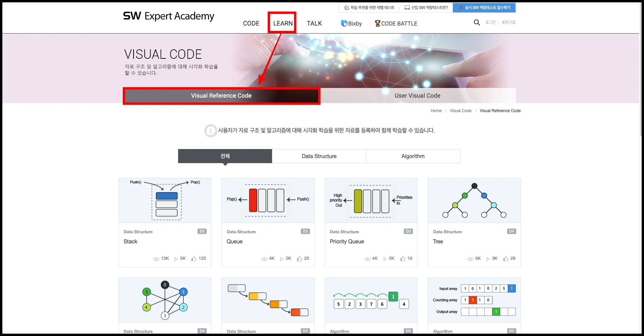
Task: Click the list icon on blue 접수하기 button
Action: pyautogui.click(x=461, y=7)
